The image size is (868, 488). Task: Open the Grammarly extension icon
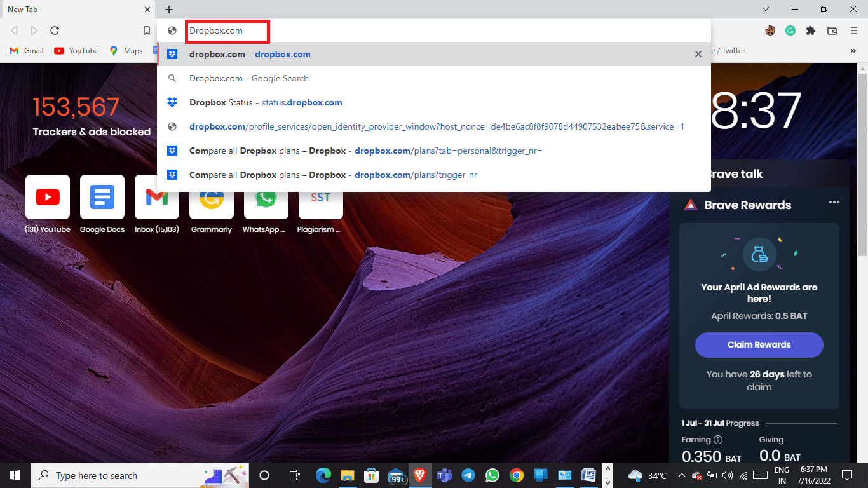[790, 30]
